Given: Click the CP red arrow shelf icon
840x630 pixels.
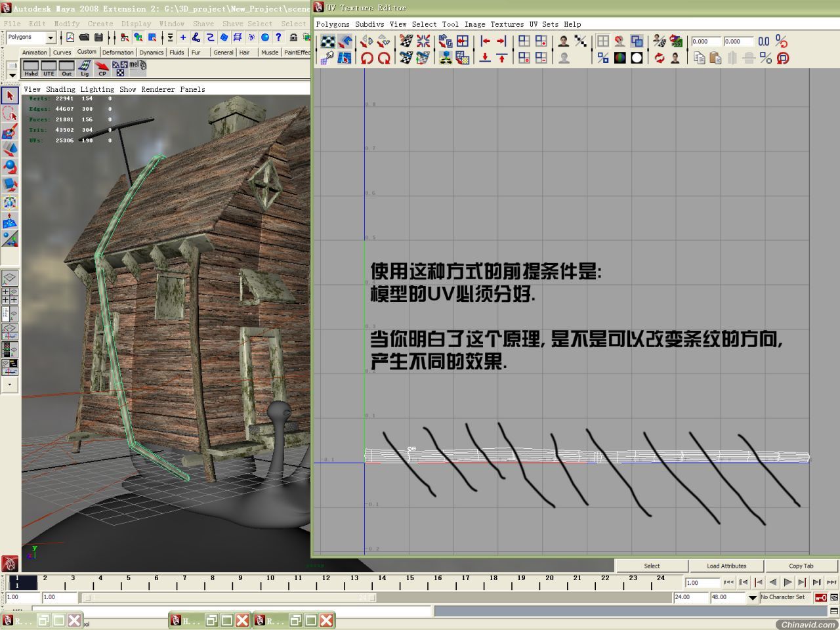Looking at the screenshot, I should pyautogui.click(x=102, y=67).
